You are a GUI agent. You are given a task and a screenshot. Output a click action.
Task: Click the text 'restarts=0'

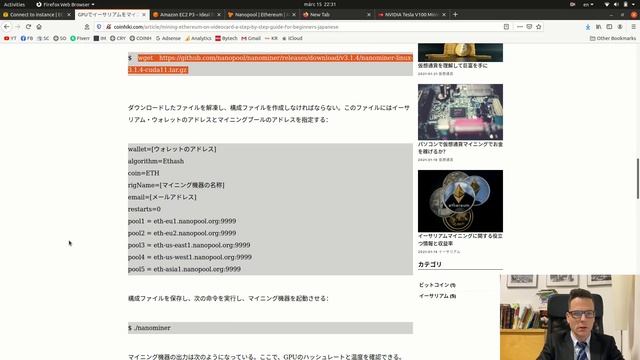(144, 209)
